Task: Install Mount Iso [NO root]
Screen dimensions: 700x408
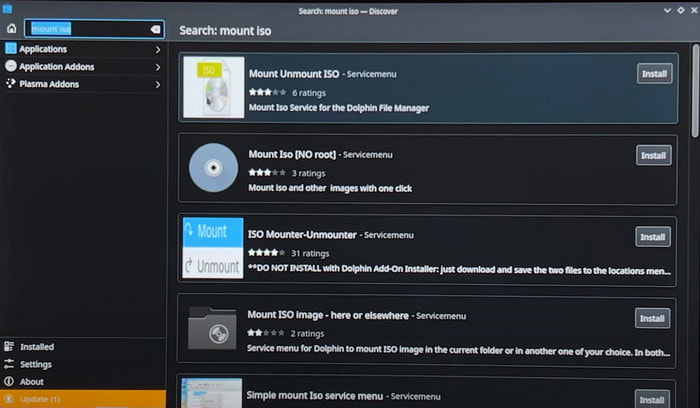Action: 654,155
